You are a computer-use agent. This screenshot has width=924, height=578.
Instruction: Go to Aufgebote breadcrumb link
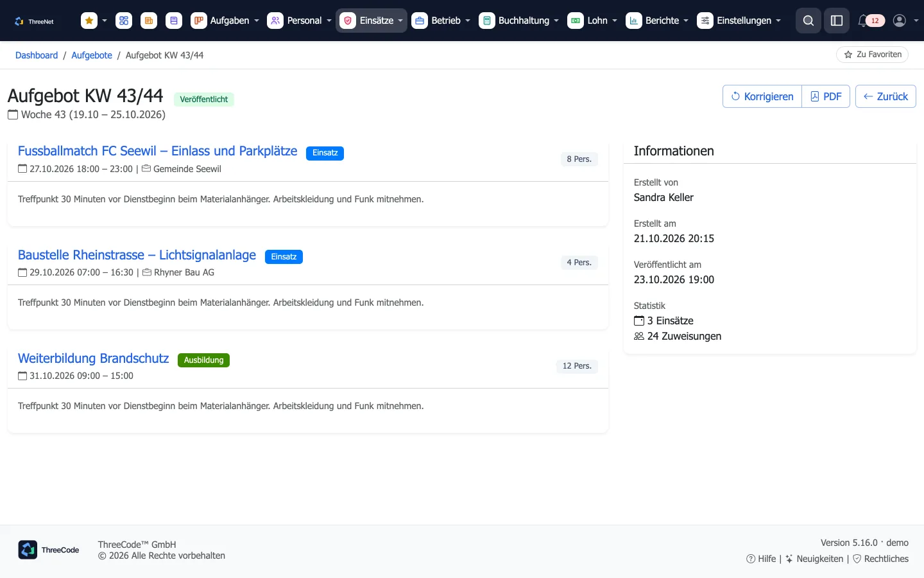pos(92,55)
